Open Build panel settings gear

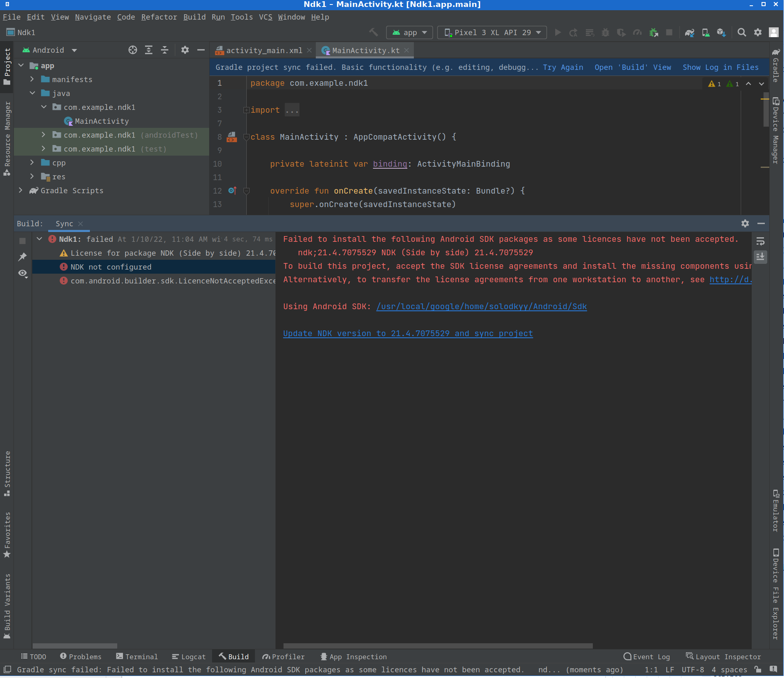pyautogui.click(x=745, y=223)
